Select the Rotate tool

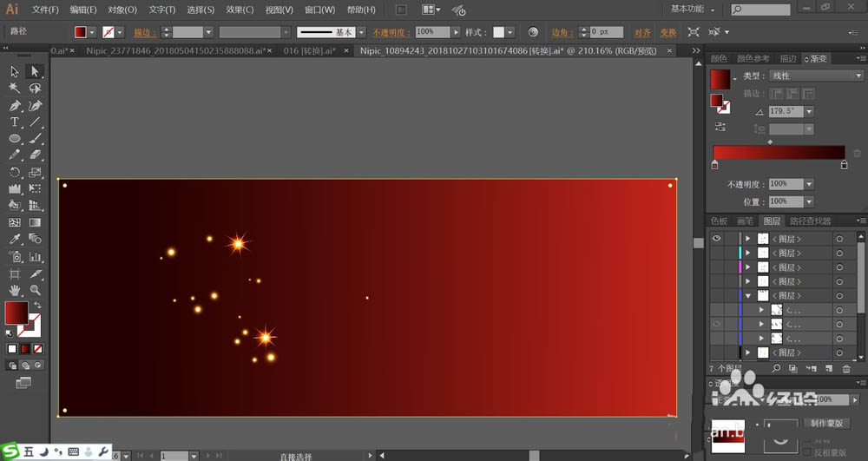coord(15,172)
